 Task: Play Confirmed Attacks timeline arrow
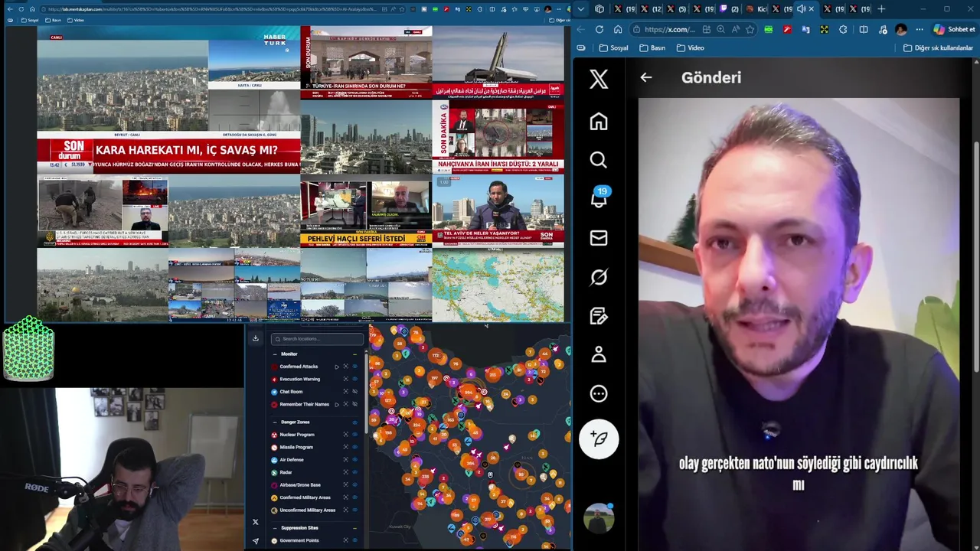pyautogui.click(x=337, y=367)
